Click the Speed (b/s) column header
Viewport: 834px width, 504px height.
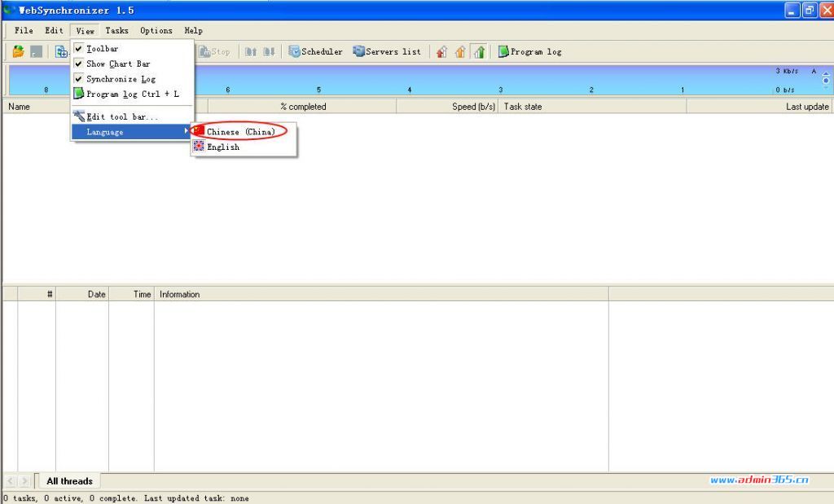tap(448, 107)
